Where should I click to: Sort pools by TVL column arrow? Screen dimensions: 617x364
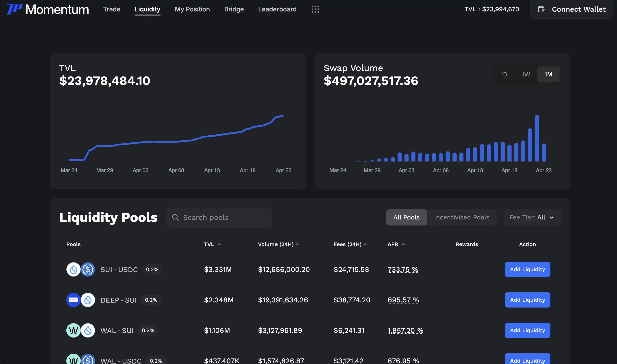(x=219, y=244)
